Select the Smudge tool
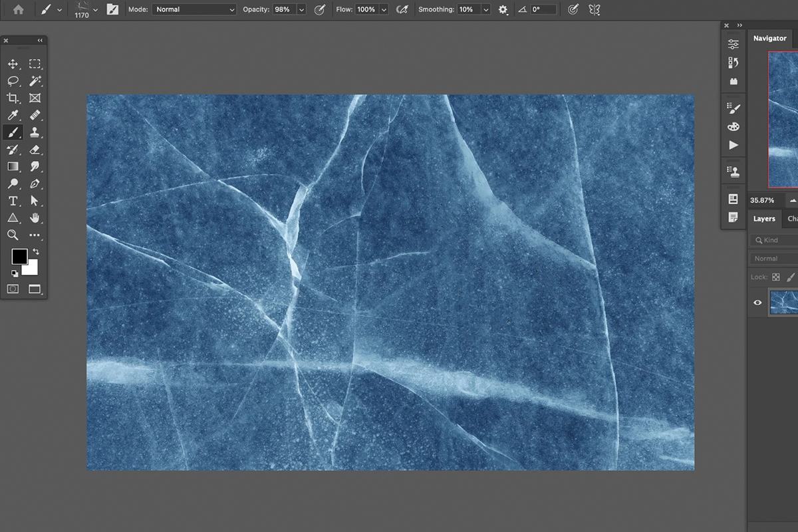798x532 pixels. (35, 166)
